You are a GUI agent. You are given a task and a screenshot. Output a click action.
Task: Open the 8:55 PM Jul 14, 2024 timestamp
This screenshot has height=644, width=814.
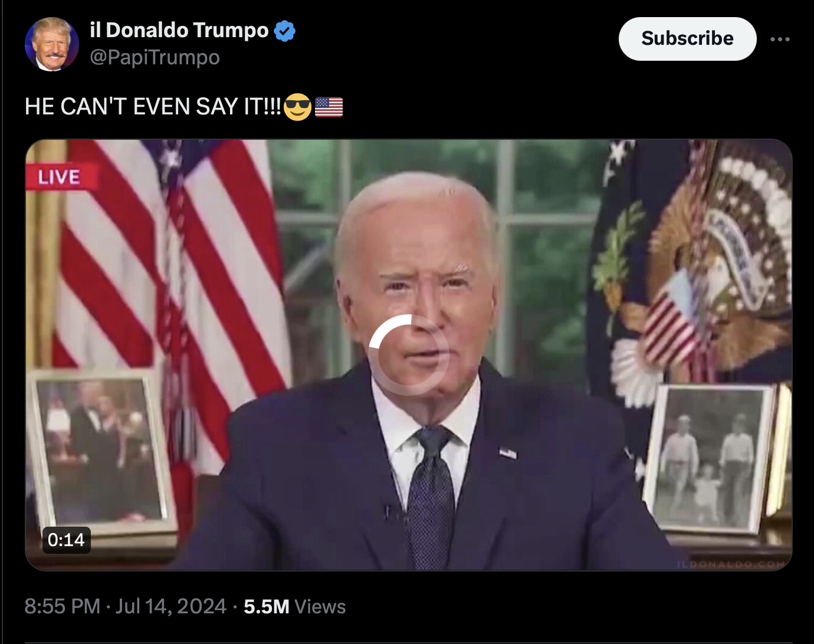pos(125,606)
